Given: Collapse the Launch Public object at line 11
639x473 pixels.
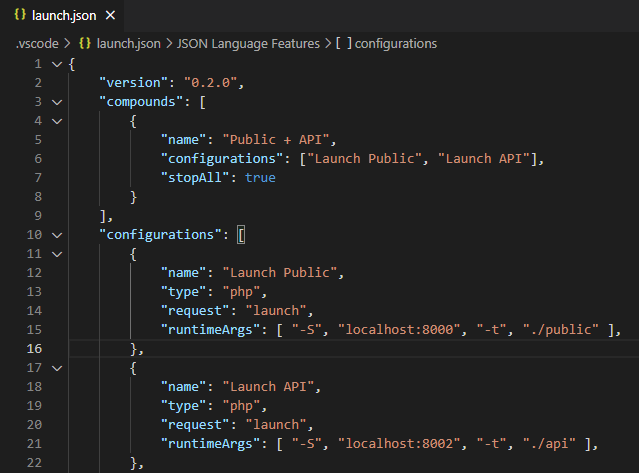Looking at the screenshot, I should pos(57,254).
